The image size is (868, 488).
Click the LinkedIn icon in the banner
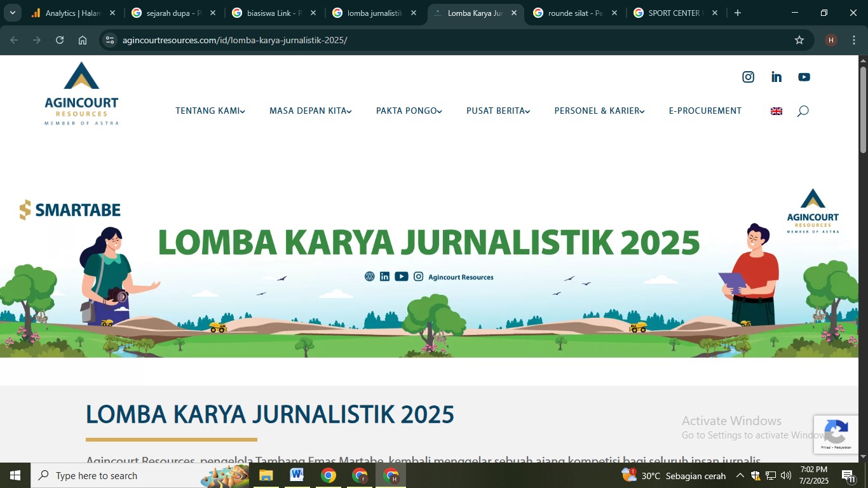pyautogui.click(x=384, y=276)
